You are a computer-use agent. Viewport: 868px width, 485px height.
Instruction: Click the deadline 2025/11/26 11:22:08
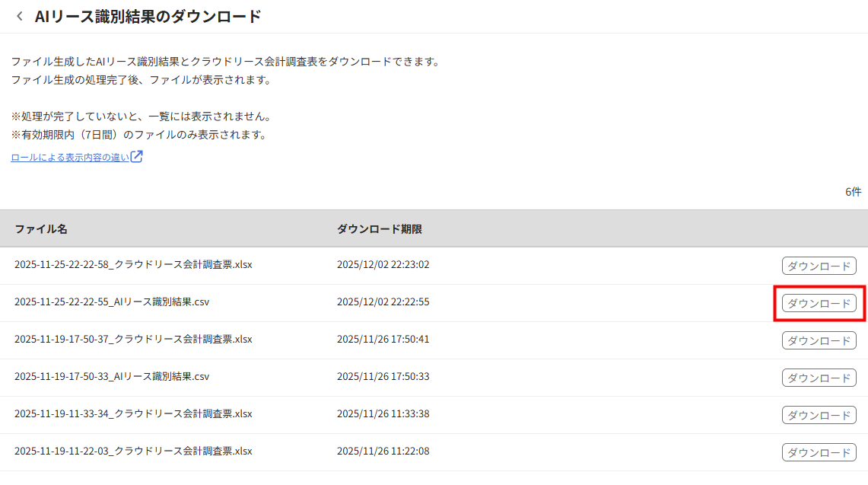click(383, 451)
